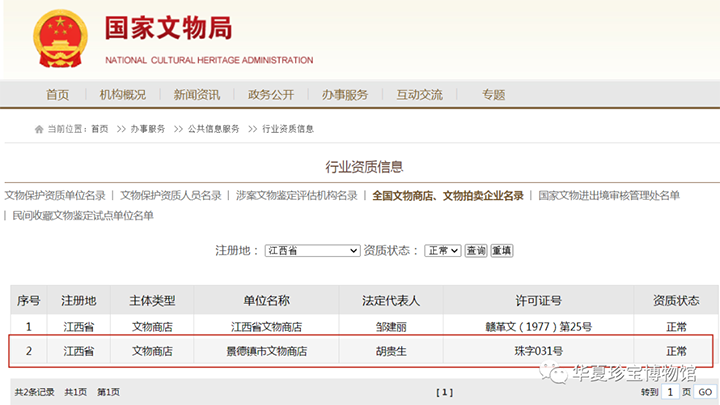Open the 注册地 dropdown showing 江西省
Image resolution: width=720 pixels, height=405 pixels.
pyautogui.click(x=312, y=251)
